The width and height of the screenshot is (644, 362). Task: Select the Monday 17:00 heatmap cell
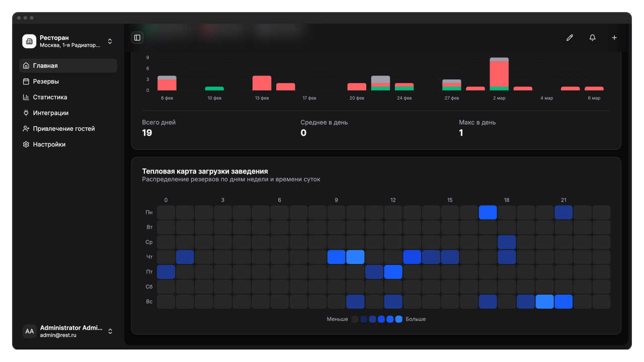[488, 212]
